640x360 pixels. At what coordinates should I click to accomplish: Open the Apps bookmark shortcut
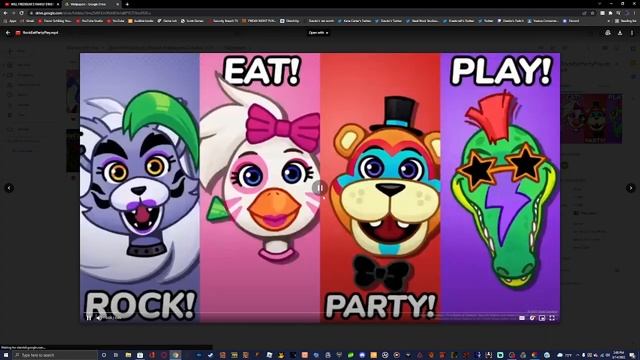tap(10, 20)
